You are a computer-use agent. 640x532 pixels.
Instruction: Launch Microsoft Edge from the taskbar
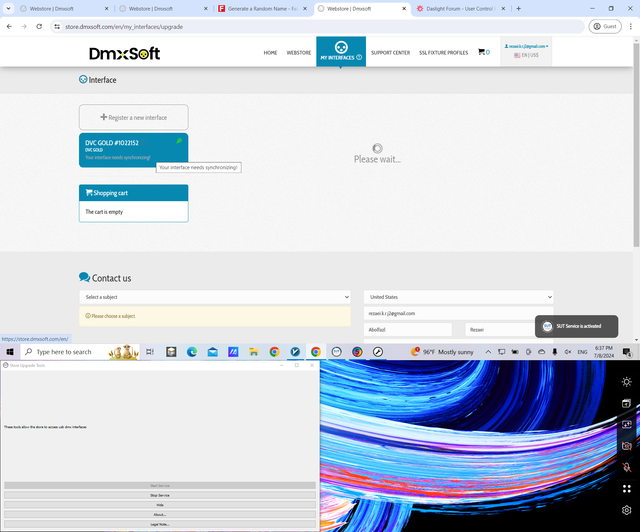point(192,352)
